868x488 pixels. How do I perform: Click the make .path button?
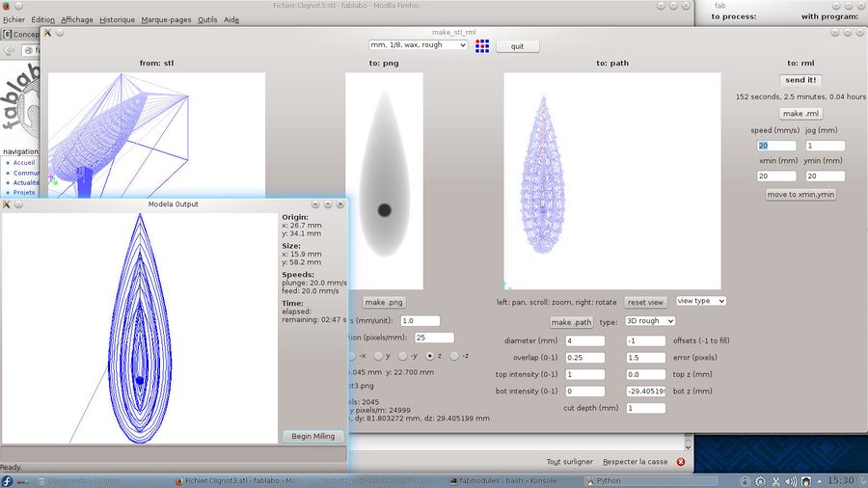click(572, 321)
